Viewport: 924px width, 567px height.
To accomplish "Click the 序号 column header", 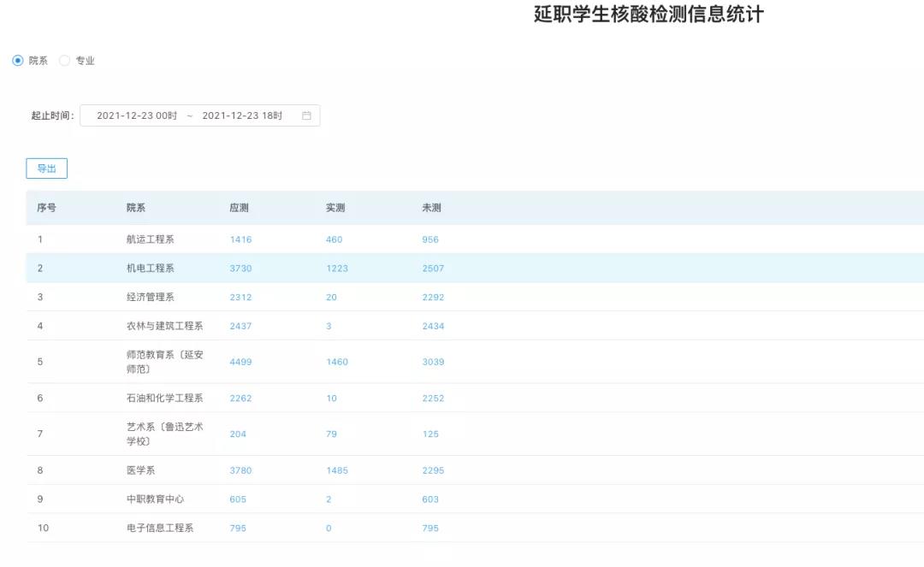I will coord(46,207).
